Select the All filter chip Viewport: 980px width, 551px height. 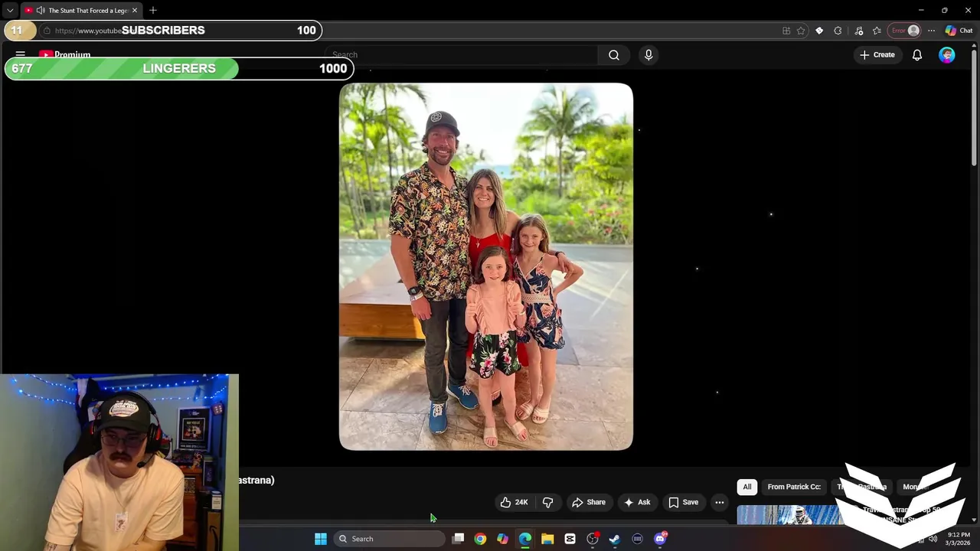pyautogui.click(x=747, y=487)
